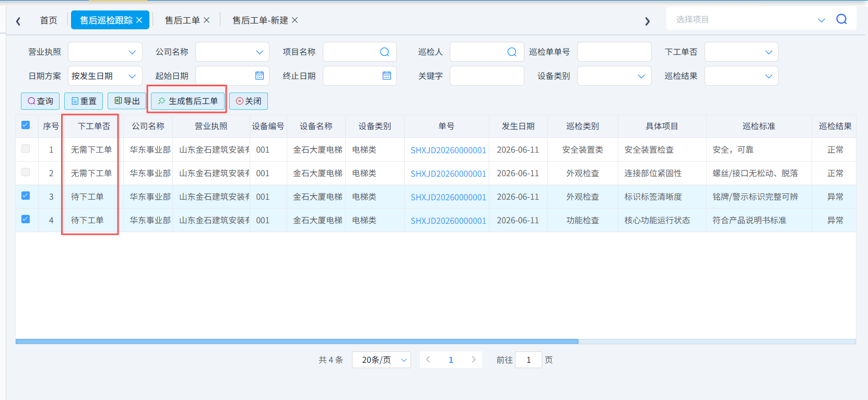Expand the 选择项目 dropdown
The image size is (868, 400).
822,20
